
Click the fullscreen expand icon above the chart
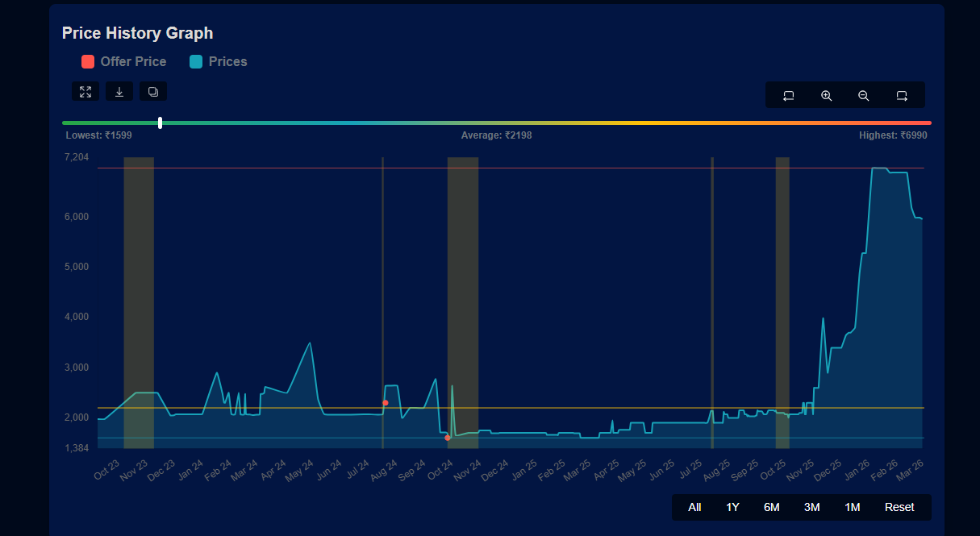85,91
